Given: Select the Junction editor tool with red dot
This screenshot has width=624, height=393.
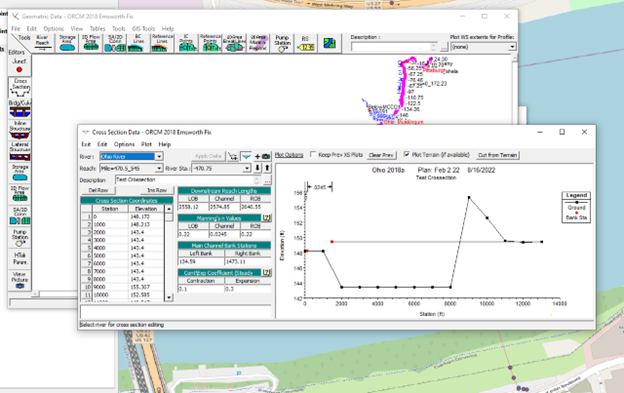Looking at the screenshot, I should pos(19,66).
